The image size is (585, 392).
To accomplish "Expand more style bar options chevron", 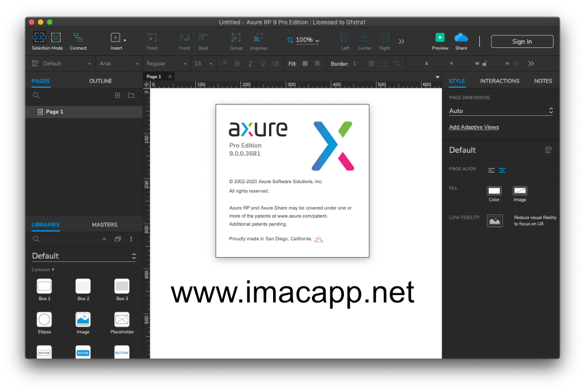I will coord(531,64).
